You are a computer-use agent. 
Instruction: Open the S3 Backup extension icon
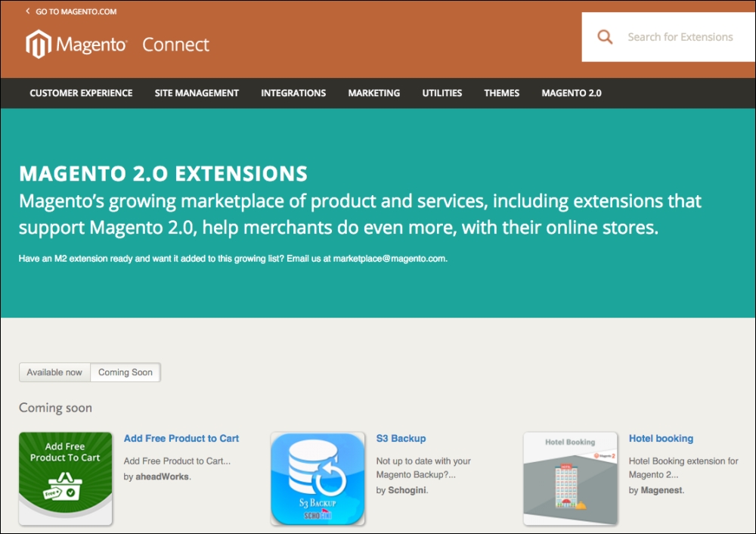(x=318, y=478)
